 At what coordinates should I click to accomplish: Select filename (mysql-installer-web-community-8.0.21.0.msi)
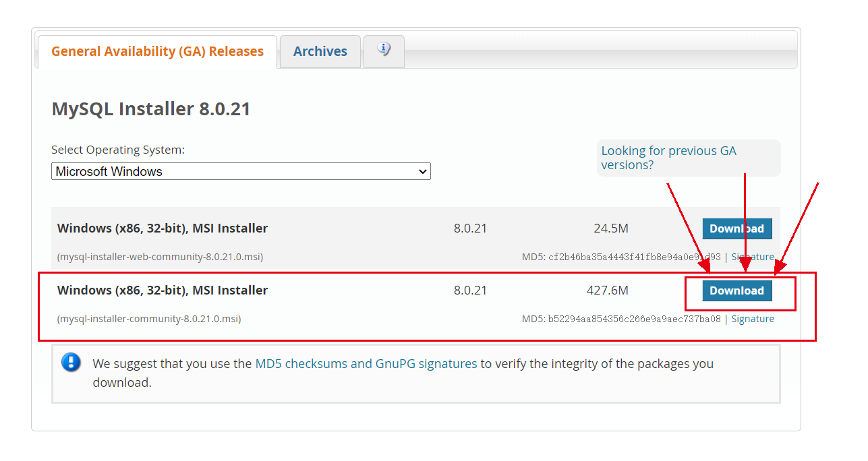(x=160, y=257)
